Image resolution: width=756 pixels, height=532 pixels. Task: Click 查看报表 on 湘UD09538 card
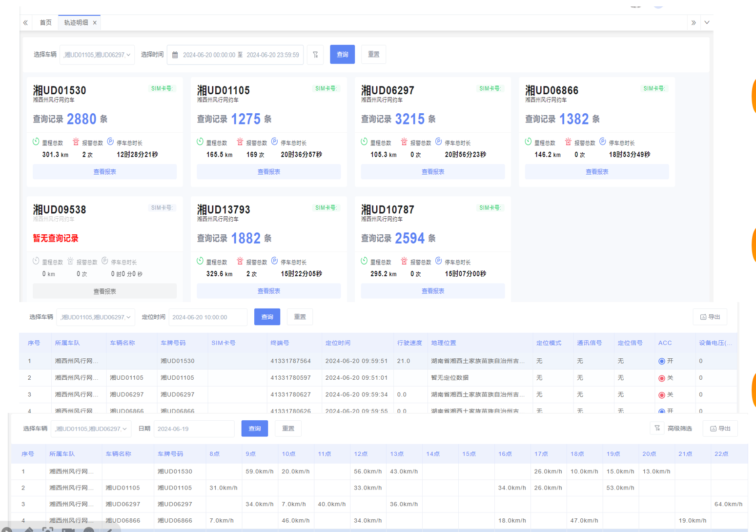pyautogui.click(x=104, y=291)
